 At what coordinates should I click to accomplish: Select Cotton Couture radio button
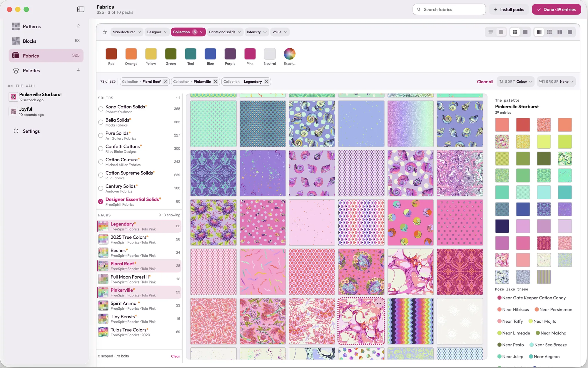[101, 162]
